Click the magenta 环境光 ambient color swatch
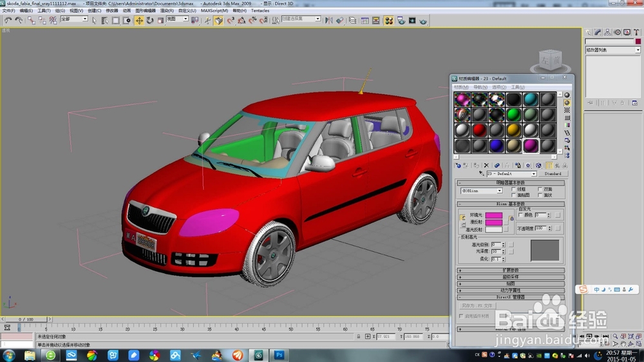Screen dimensions: 644x362 point(494,215)
